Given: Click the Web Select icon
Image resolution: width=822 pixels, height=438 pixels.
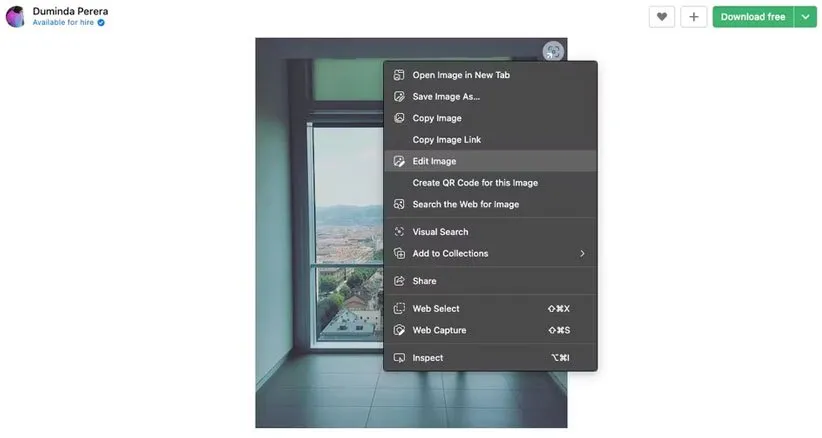Looking at the screenshot, I should 399,309.
